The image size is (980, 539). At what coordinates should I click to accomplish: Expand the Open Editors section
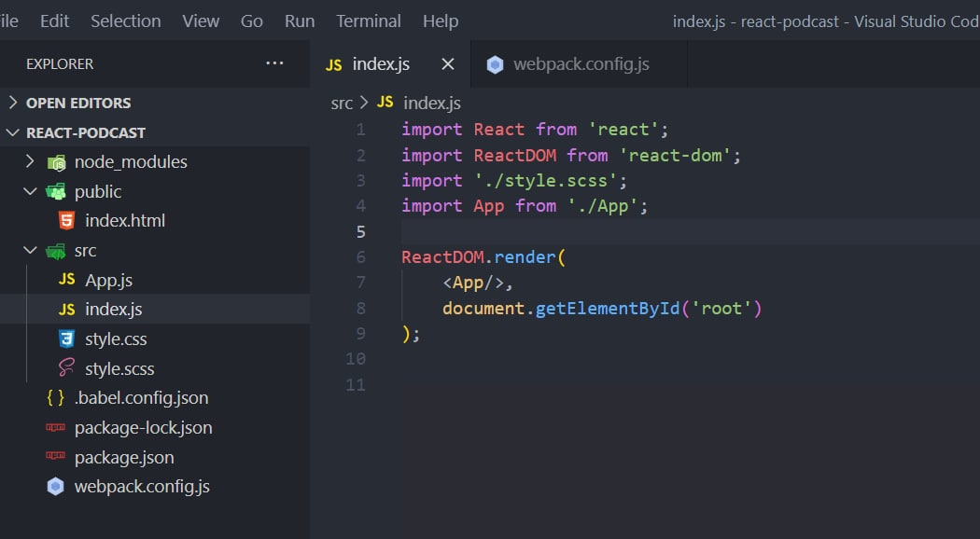[154, 103]
